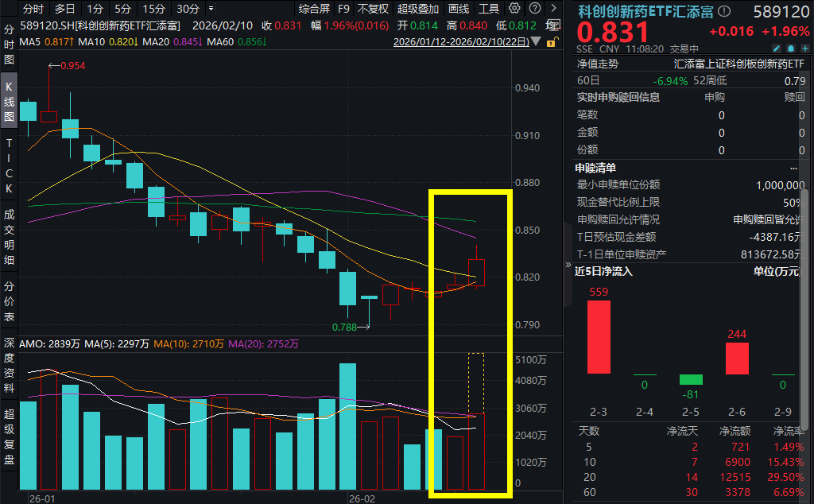Set a price alert using the bell icon
814x504 pixels.
(x=792, y=48)
